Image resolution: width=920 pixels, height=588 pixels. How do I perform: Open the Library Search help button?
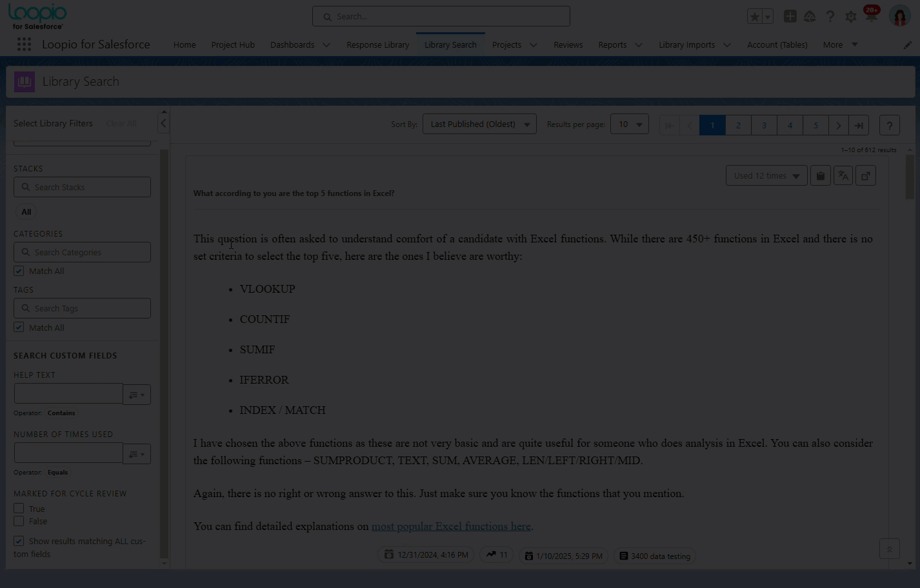point(890,125)
